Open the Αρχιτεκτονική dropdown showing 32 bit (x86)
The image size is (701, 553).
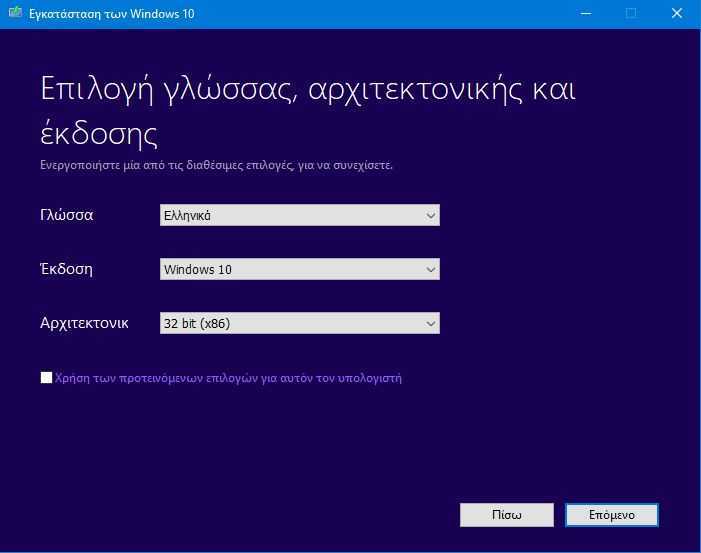click(x=300, y=323)
